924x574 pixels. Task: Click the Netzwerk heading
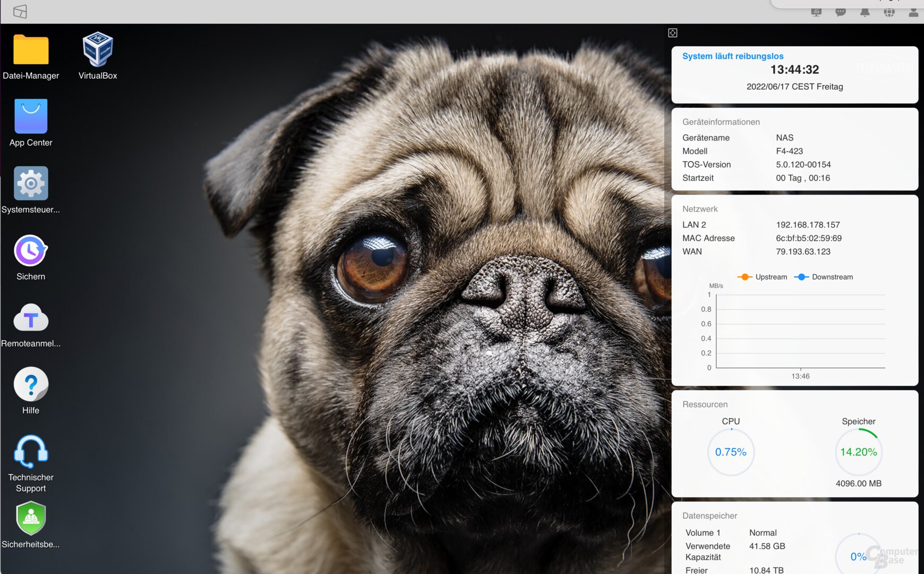pos(700,209)
